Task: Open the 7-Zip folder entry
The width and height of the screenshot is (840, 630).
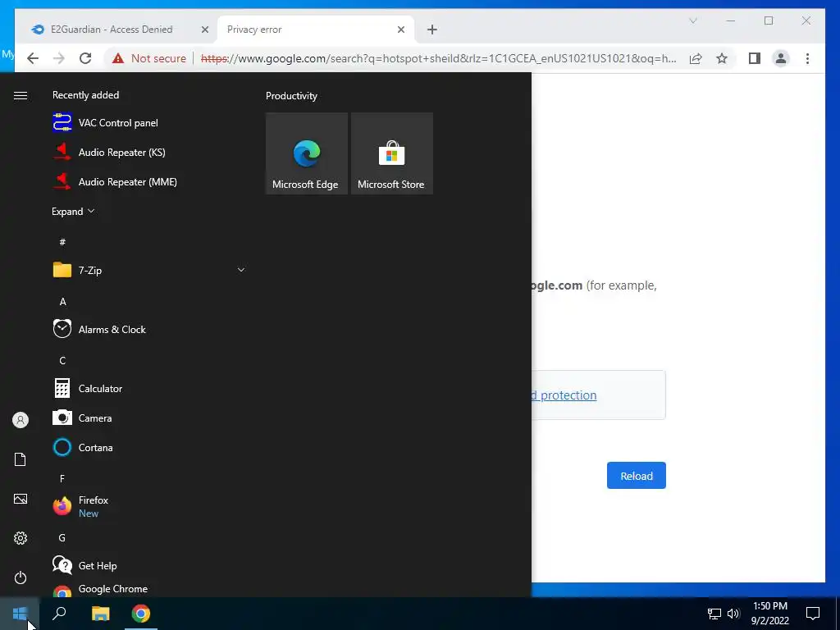Action: [148, 270]
